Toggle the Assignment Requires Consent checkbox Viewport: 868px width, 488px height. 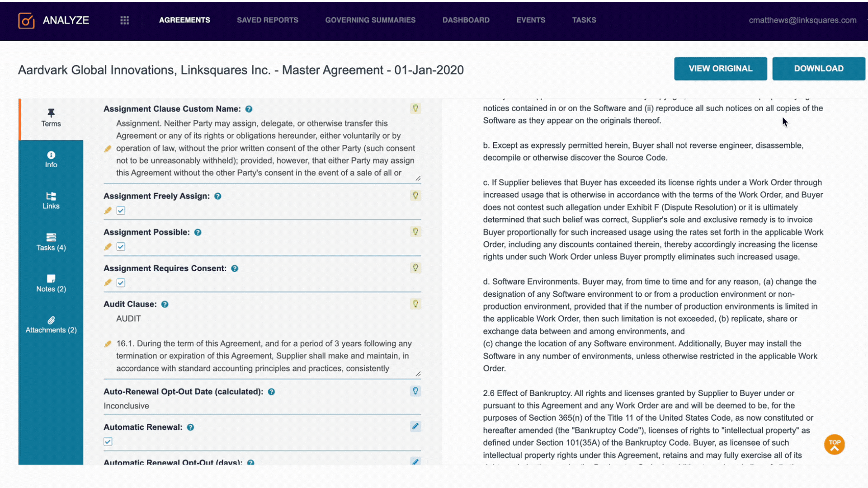tap(121, 283)
